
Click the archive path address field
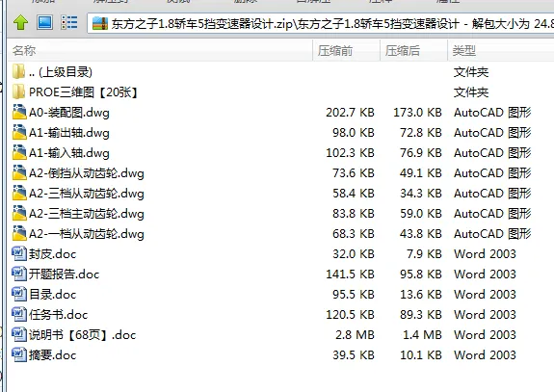tap(321, 24)
